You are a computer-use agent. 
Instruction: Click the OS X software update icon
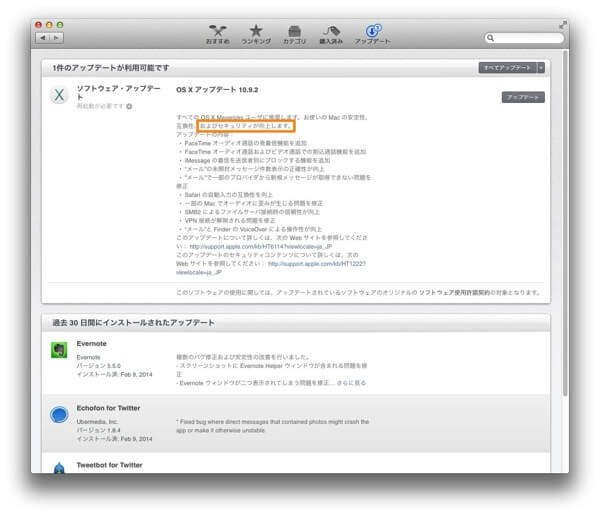pyautogui.click(x=59, y=95)
